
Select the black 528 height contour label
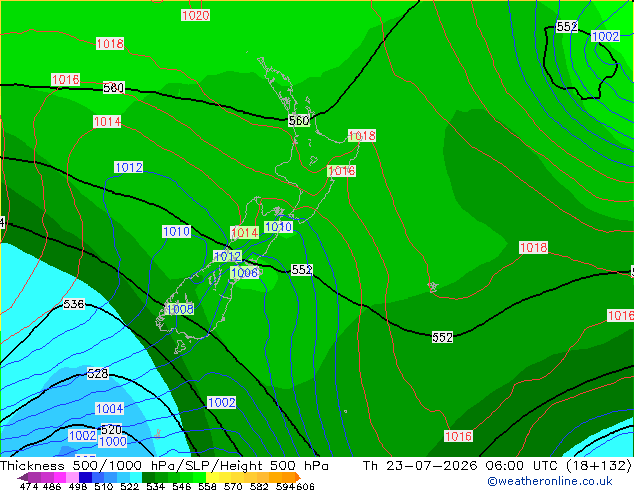97,373
